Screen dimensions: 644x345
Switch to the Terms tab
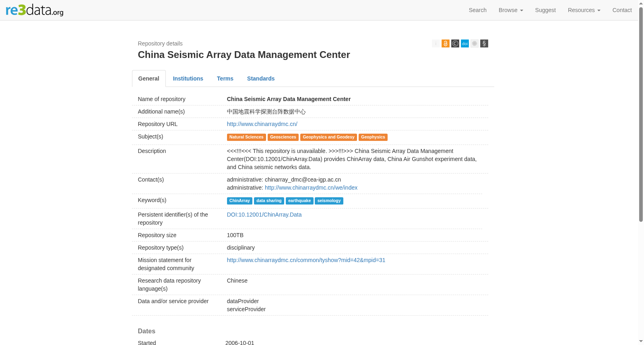(x=225, y=79)
